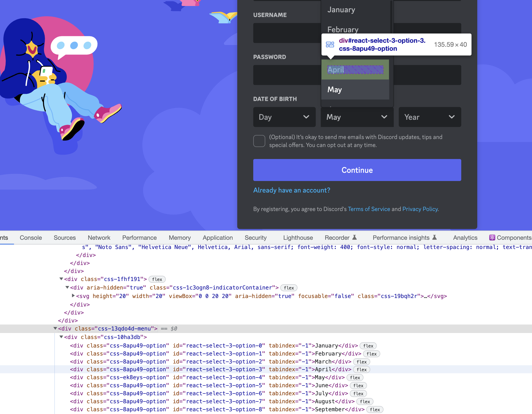Select May from the month list
Viewport: 532px width, 414px height.
[335, 89]
